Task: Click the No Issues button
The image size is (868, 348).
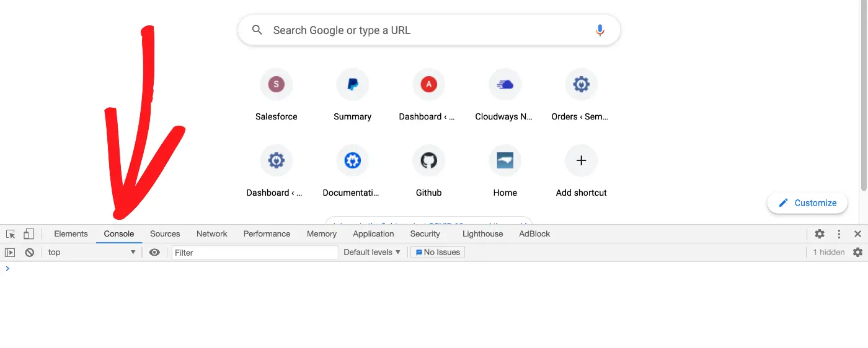Action: click(437, 252)
